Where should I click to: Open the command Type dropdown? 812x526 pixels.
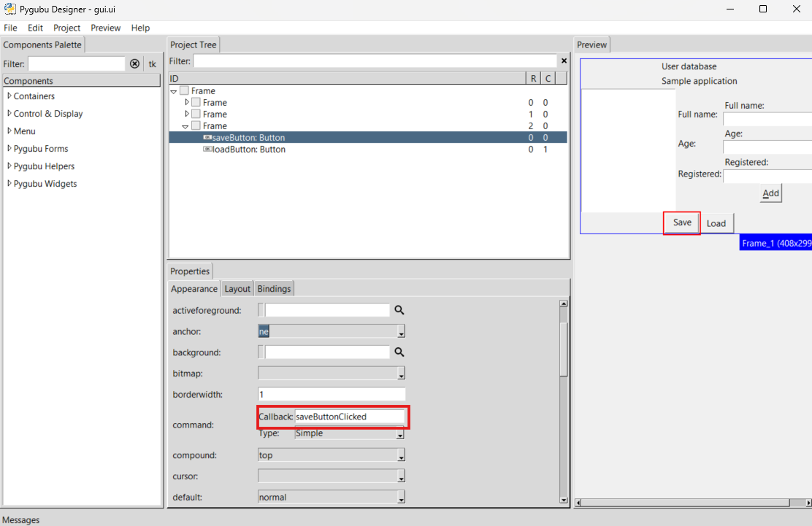point(400,434)
